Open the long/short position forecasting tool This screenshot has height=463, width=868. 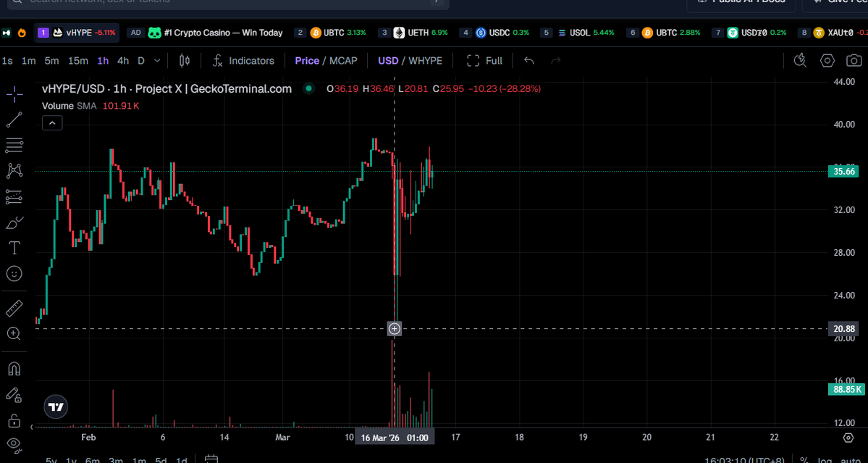point(14,196)
